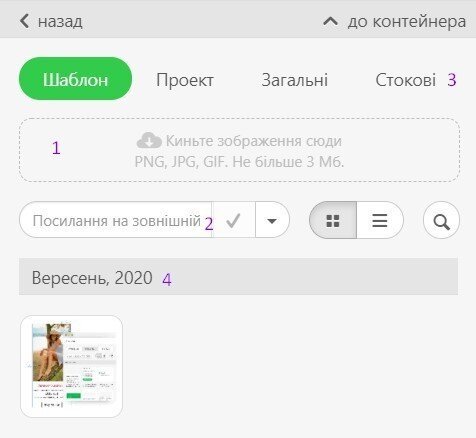Image resolution: width=476 pixels, height=438 pixels.
Task: Confirm external link with checkmark icon
Action: (233, 220)
